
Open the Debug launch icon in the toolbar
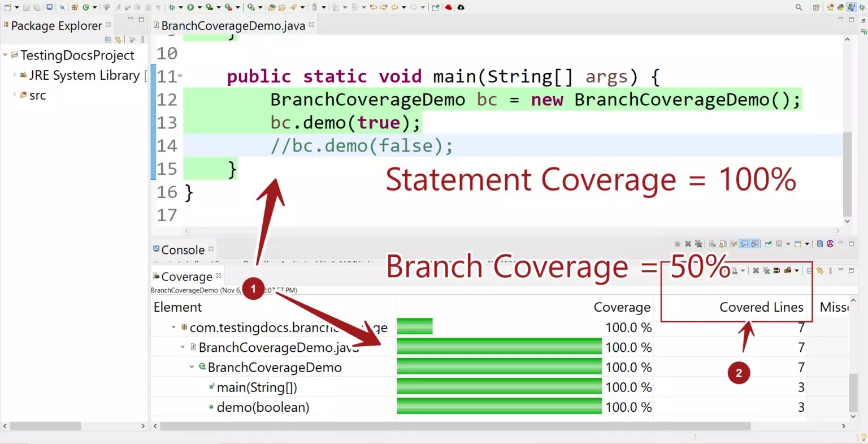click(x=171, y=7)
